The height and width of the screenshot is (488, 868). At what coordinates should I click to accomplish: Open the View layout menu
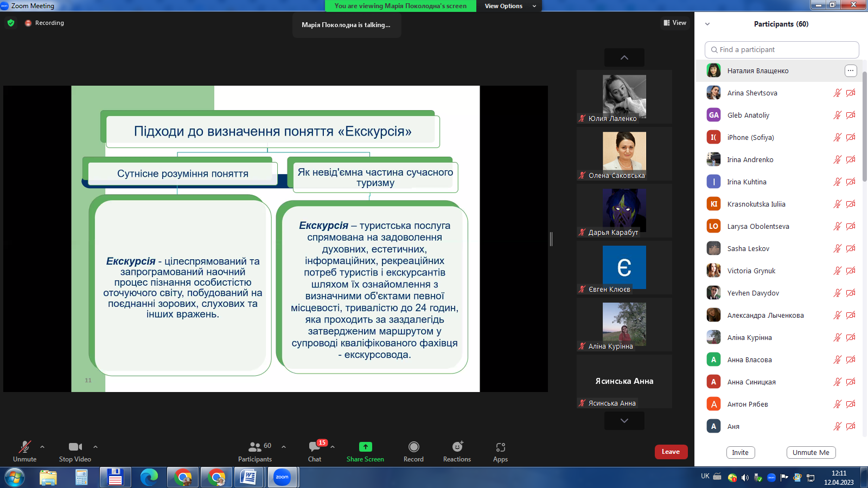(675, 23)
